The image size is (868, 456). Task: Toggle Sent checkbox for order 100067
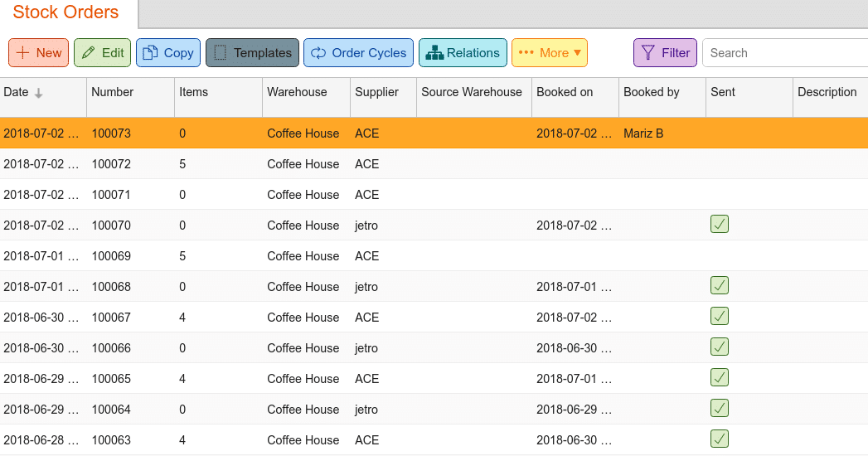(720, 317)
